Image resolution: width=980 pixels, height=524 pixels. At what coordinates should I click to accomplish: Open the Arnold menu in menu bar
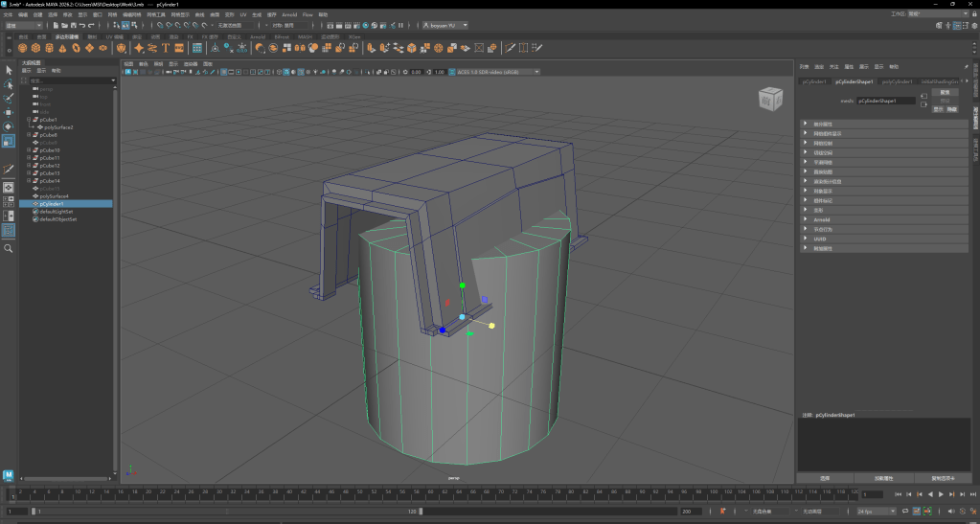pos(288,15)
